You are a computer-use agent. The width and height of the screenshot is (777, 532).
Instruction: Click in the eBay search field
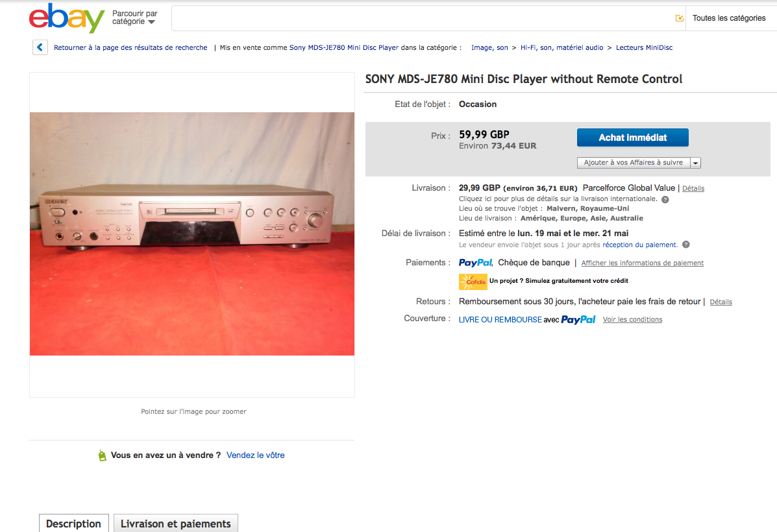click(423, 18)
